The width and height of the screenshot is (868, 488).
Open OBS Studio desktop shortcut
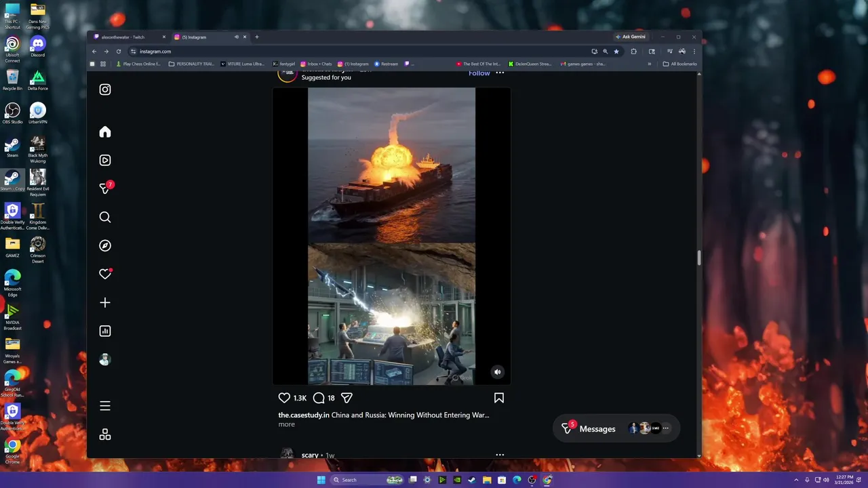click(12, 113)
